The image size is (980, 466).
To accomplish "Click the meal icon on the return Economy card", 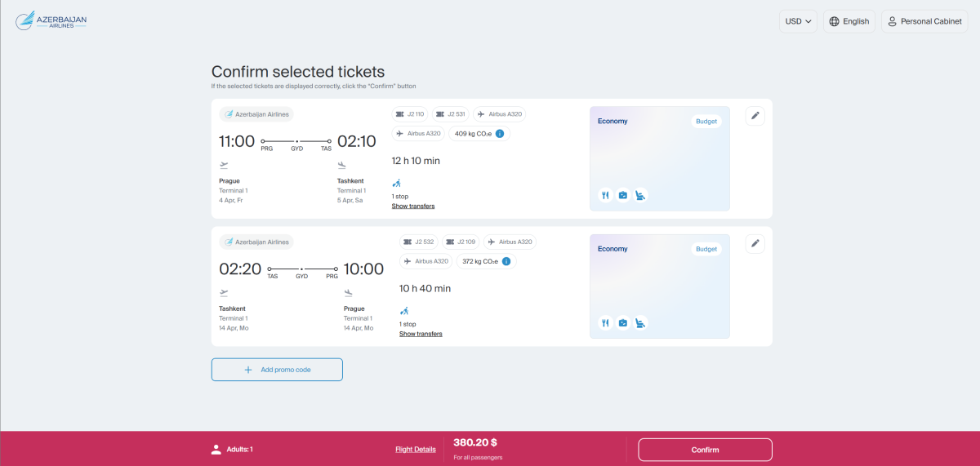I will (x=605, y=323).
